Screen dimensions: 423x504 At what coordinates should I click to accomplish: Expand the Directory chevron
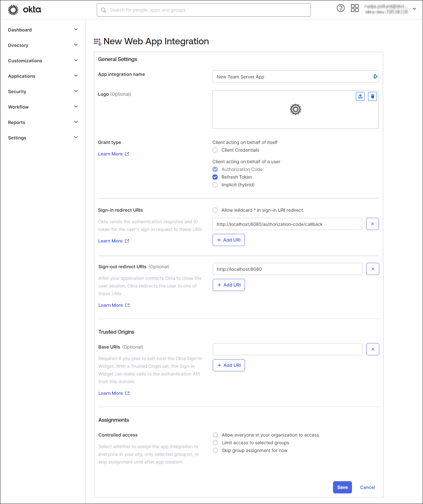click(x=76, y=45)
